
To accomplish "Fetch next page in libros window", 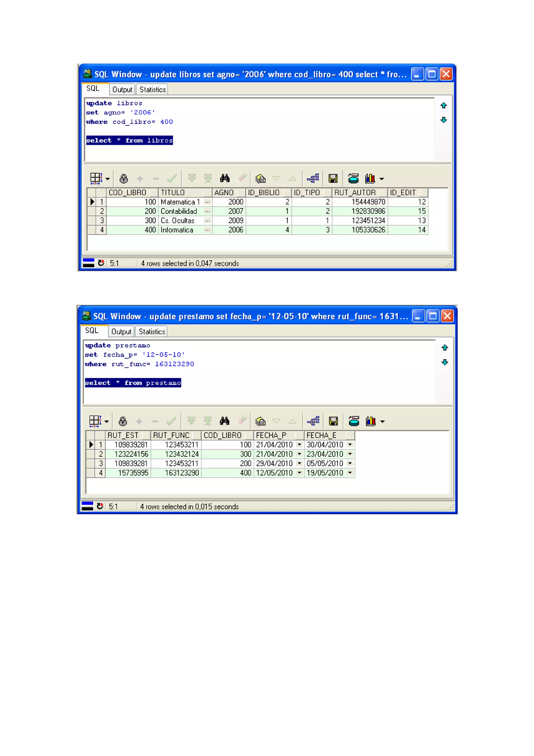I will coord(192,178).
